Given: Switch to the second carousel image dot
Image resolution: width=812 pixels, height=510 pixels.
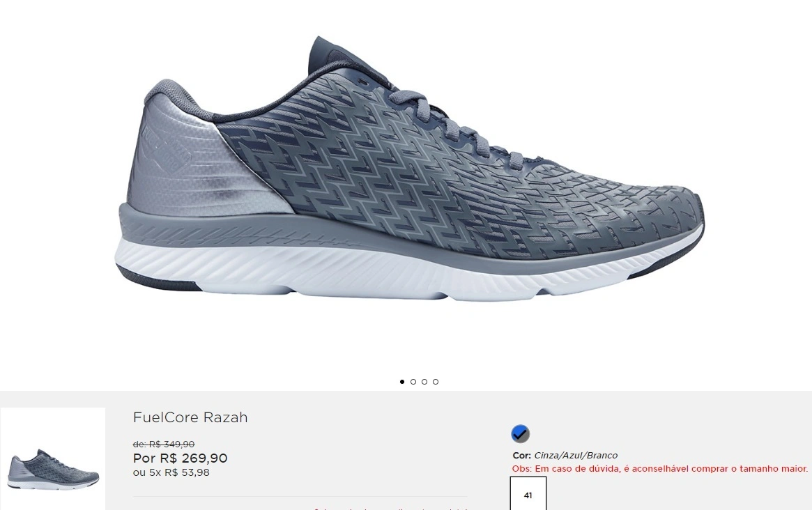Looking at the screenshot, I should coord(413,382).
